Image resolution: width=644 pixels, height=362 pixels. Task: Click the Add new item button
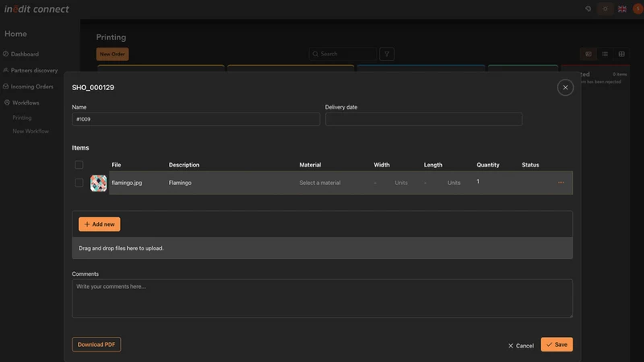point(99,224)
